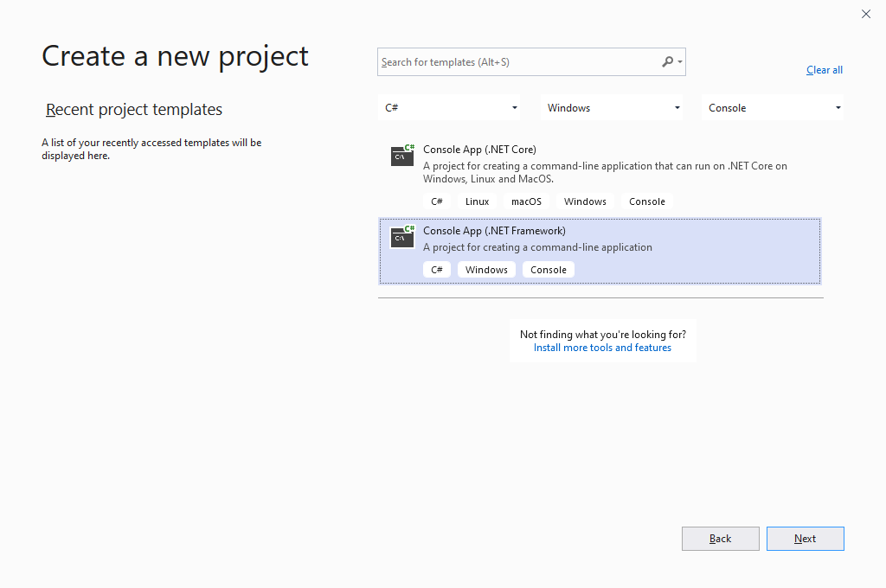Select the Console App (.NET Core) title

[x=479, y=150]
